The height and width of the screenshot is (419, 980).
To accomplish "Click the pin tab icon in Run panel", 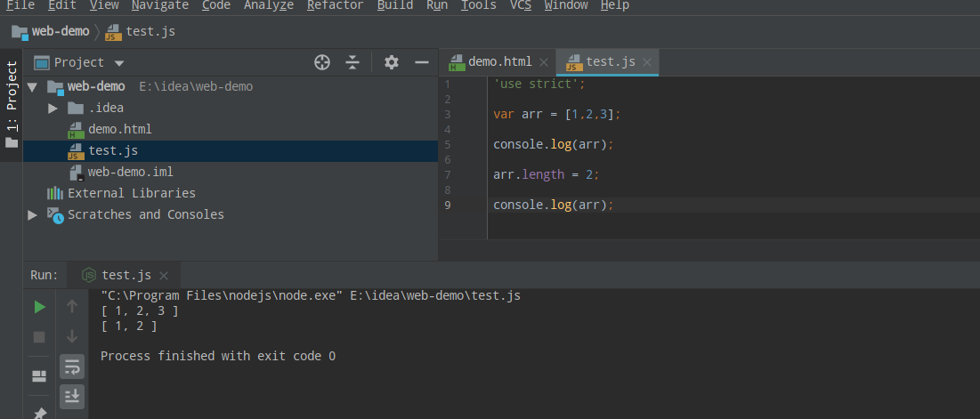I will coord(39,414).
